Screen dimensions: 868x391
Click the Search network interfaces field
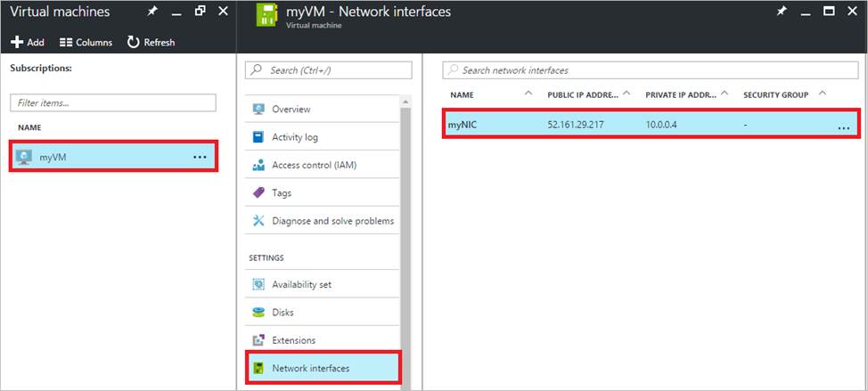651,70
